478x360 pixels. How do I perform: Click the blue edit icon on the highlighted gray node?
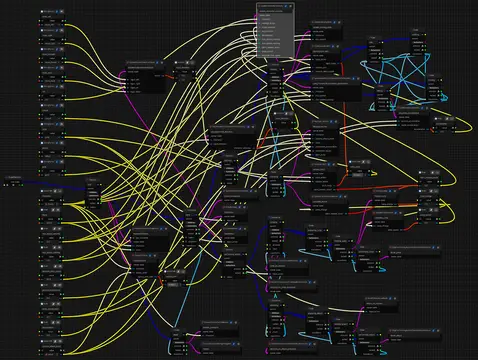(x=286, y=6)
